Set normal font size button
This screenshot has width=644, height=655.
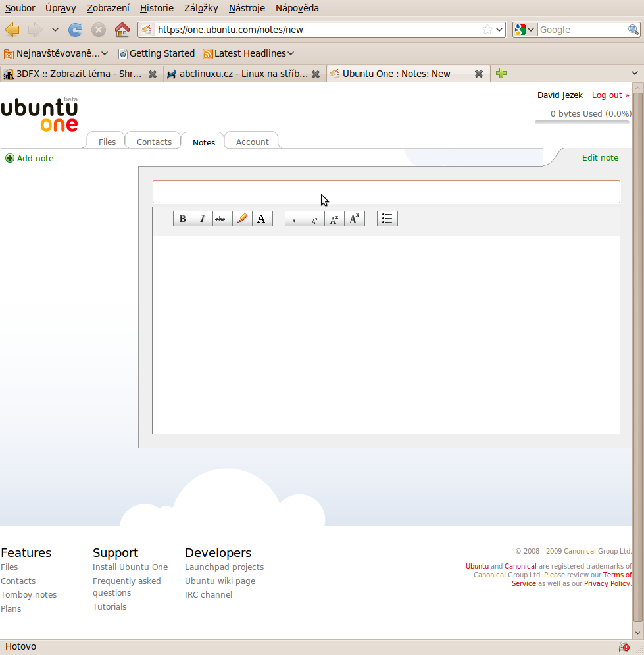coord(314,219)
